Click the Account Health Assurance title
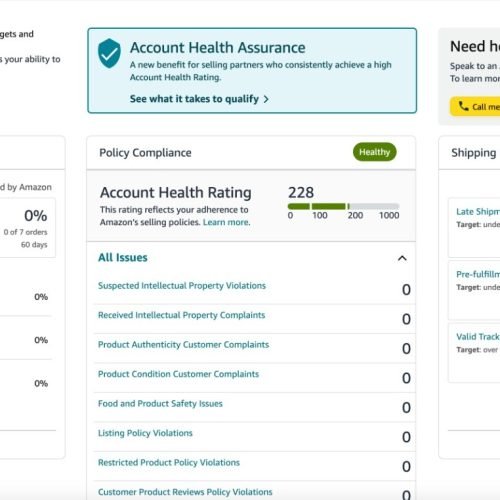The width and height of the screenshot is (500, 500). tap(218, 47)
